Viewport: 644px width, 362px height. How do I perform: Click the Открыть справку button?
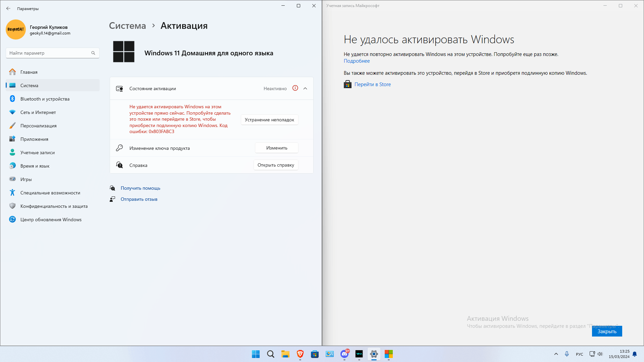tap(276, 165)
